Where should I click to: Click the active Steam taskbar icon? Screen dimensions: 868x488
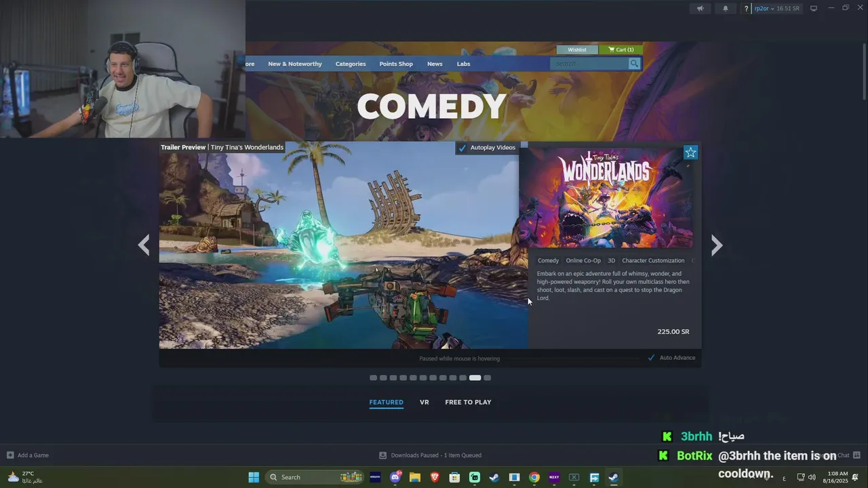coord(613,477)
